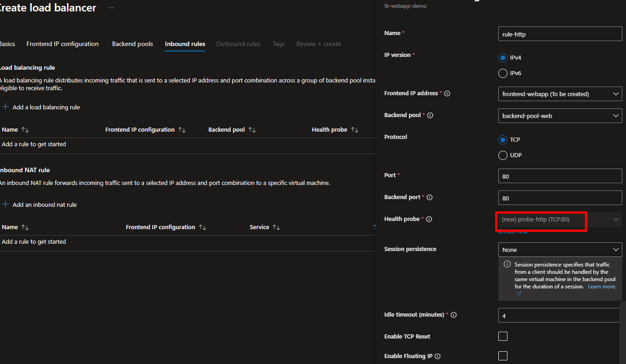Select the UDP protocol radio button
Image resolution: width=626 pixels, height=364 pixels.
tap(503, 155)
